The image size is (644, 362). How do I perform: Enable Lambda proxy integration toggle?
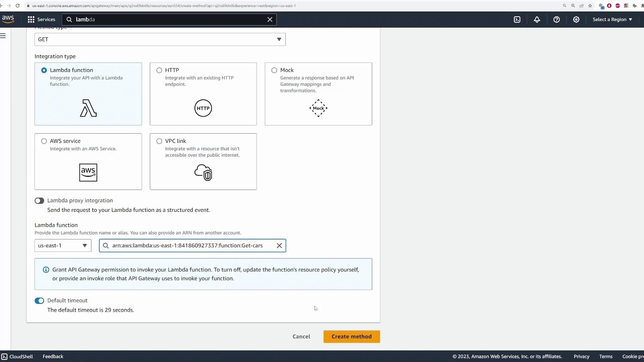[39, 201]
